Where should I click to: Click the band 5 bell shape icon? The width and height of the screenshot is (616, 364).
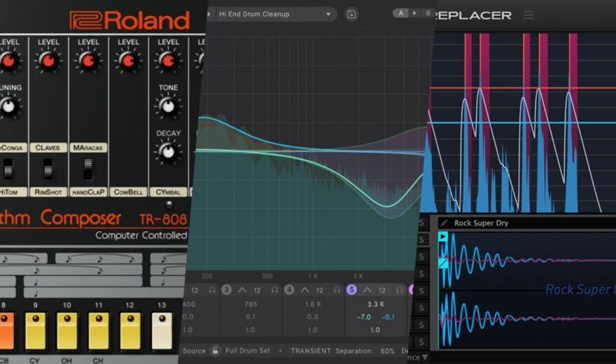point(367,290)
